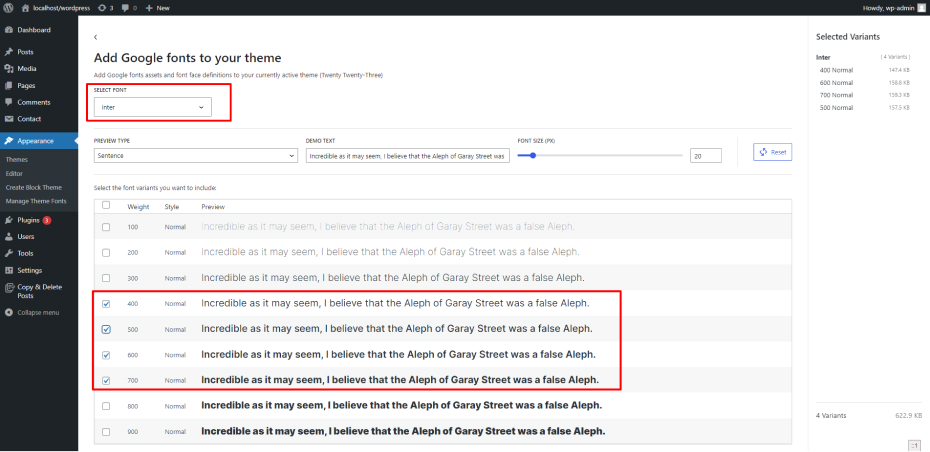
Task: Click the red Plugins badge showing 3
Action: (47, 220)
